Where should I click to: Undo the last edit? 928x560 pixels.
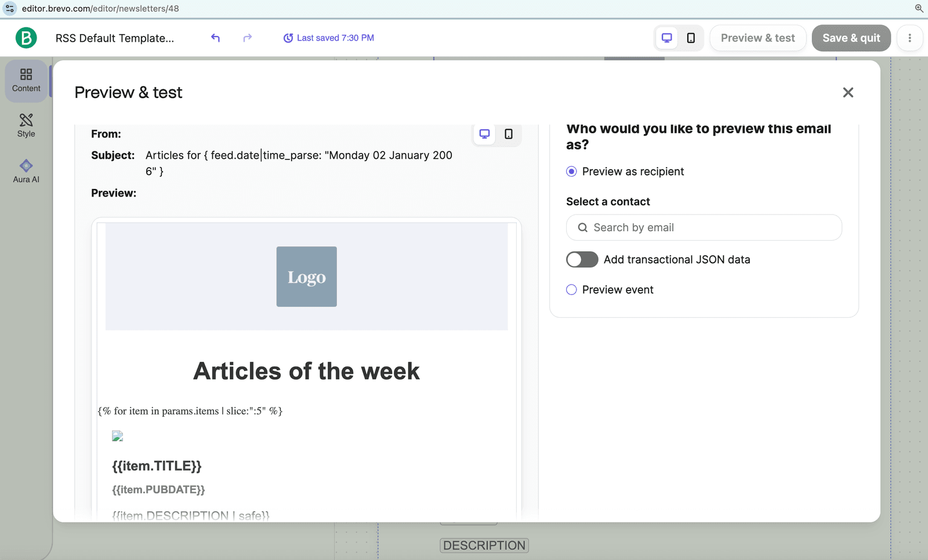pyautogui.click(x=215, y=38)
